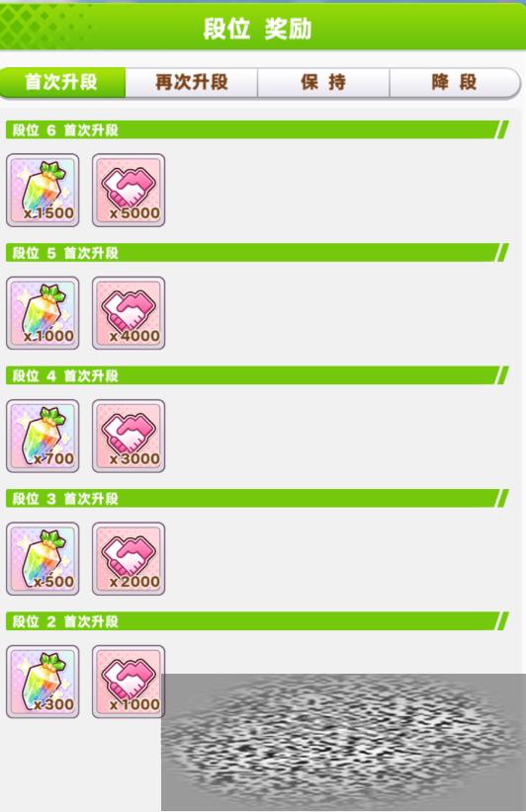Open the x700 carrot gem reward

point(43,436)
